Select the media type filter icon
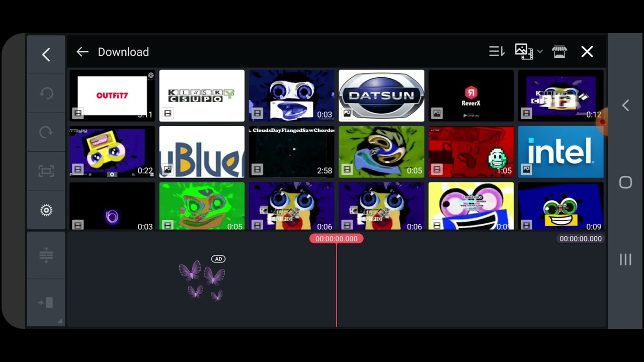Viewport: 644px width, 362px height. pos(524,51)
